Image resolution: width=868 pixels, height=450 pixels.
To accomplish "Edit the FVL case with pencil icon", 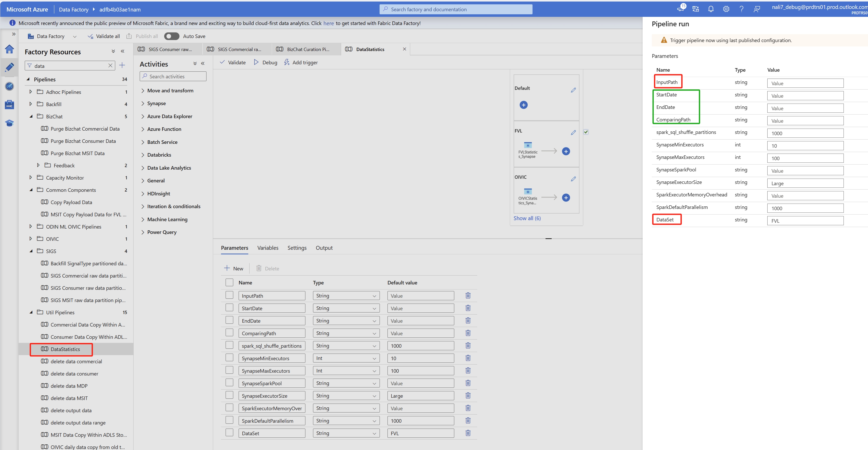I will [x=573, y=132].
